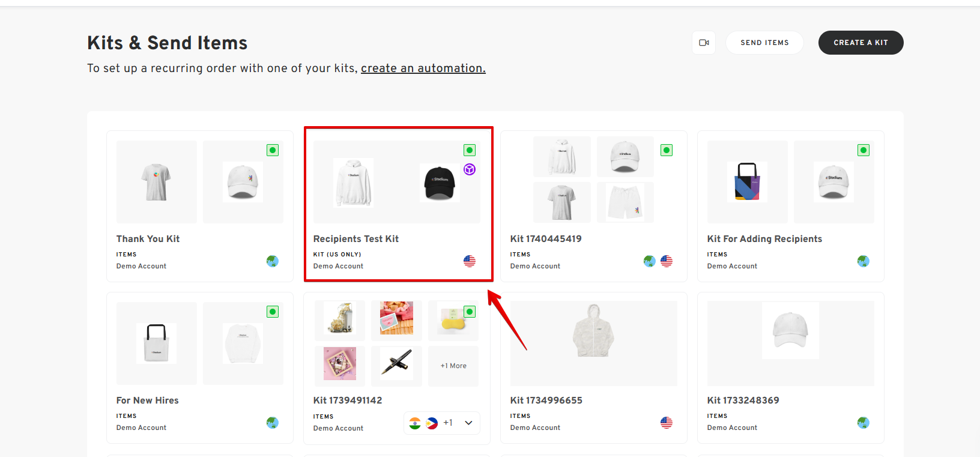The image size is (980, 457).
Task: Expand the country flags dropdown on Kit 1739491142
Action: 469,423
